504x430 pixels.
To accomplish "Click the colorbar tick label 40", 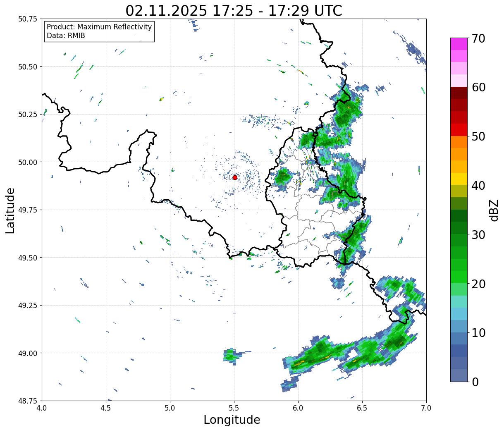I will 478,186.
